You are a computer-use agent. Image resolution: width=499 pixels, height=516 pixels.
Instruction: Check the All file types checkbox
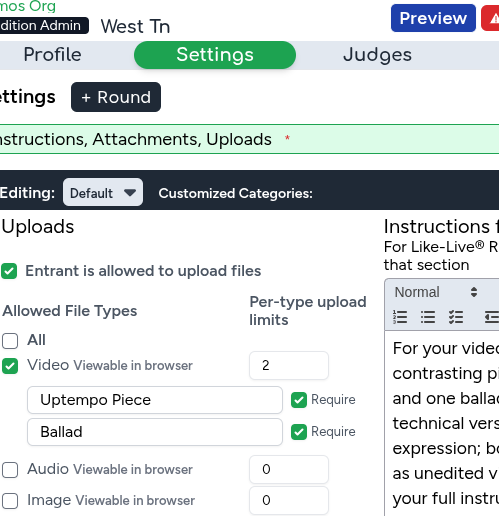pos(10,341)
